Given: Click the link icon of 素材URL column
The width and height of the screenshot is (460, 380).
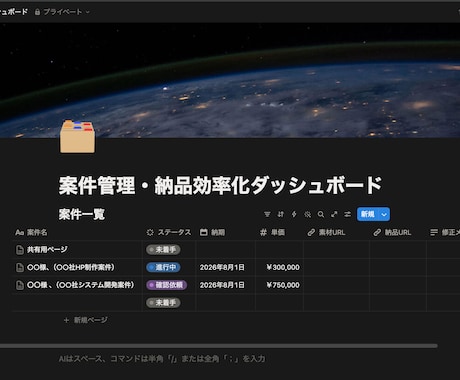Looking at the screenshot, I should pyautogui.click(x=311, y=232).
